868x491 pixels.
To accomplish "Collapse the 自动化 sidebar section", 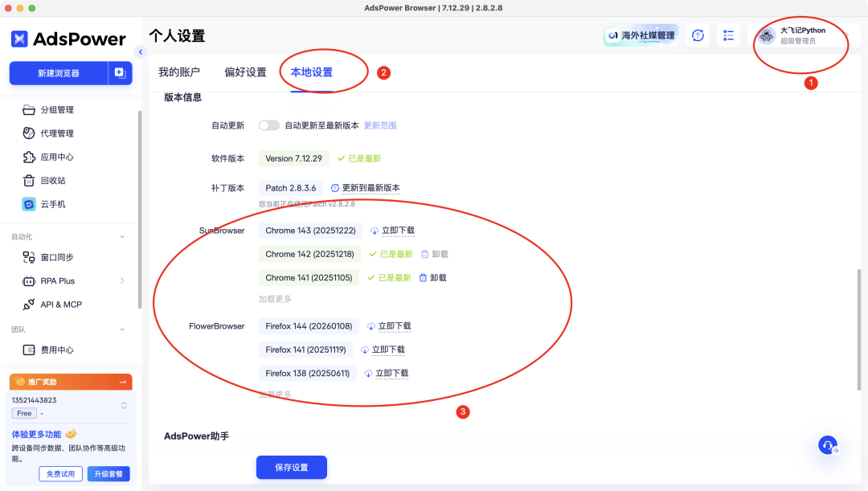I will point(122,237).
